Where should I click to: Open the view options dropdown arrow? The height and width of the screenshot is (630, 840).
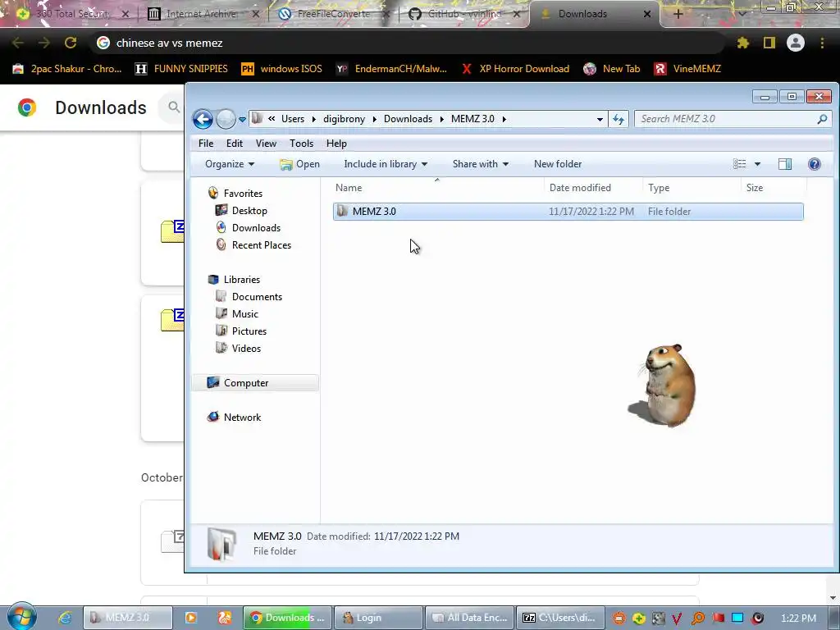[x=757, y=164]
